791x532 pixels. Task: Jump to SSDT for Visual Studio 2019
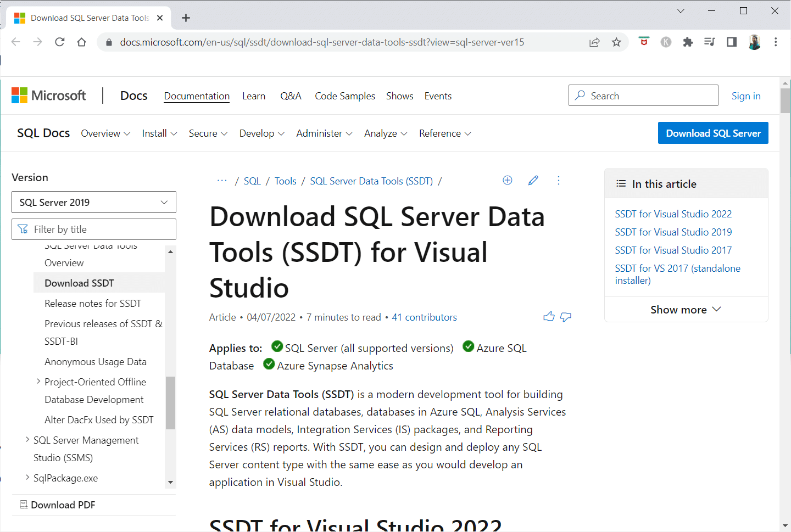click(673, 232)
